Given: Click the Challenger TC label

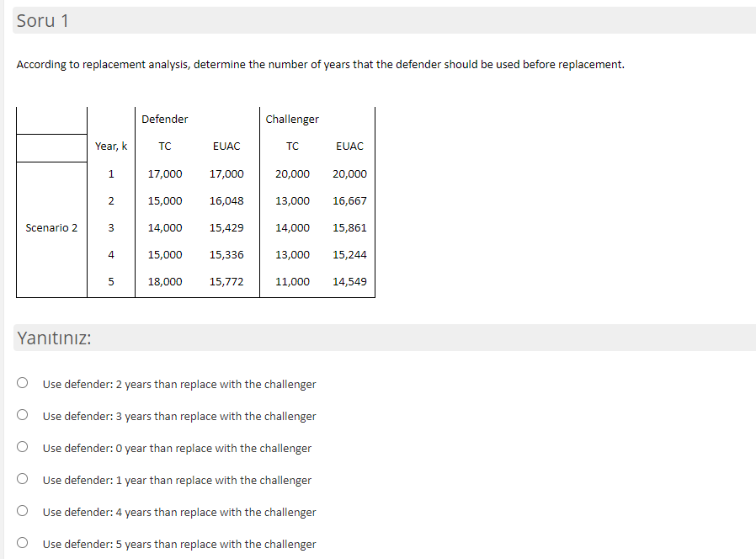Looking at the screenshot, I should (x=292, y=146).
